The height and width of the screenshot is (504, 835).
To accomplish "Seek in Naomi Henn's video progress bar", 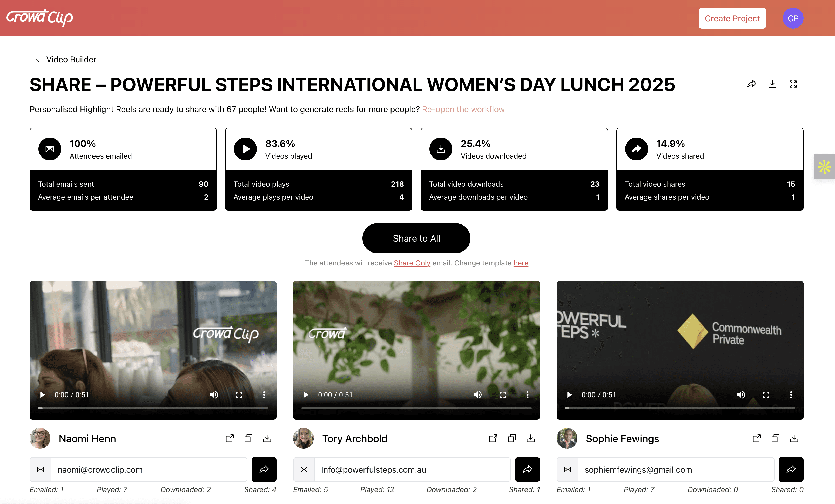I will coord(153,408).
